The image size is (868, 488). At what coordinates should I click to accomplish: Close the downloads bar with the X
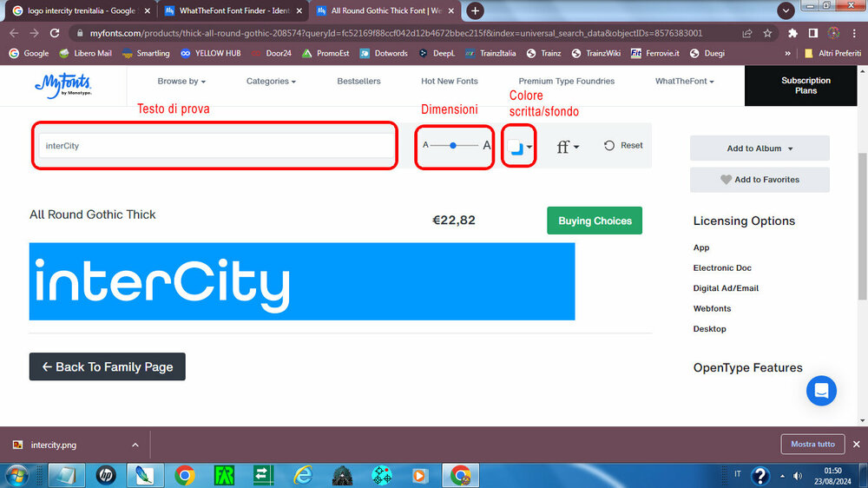[x=857, y=445]
